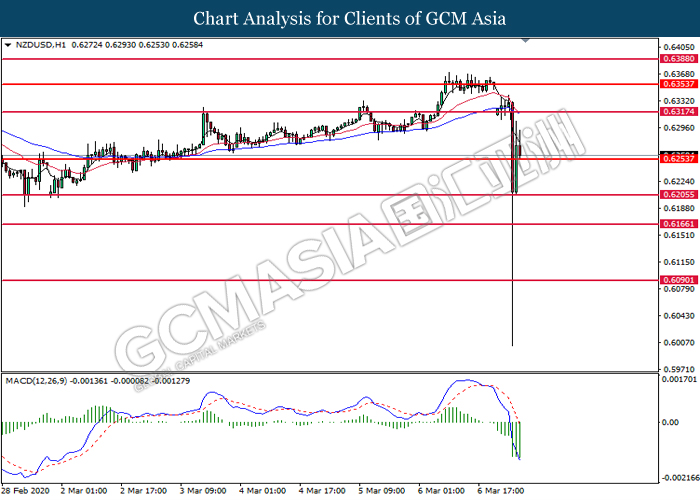700x500 pixels.
Task: Select the 0.63537 red price label
Action: coord(679,84)
